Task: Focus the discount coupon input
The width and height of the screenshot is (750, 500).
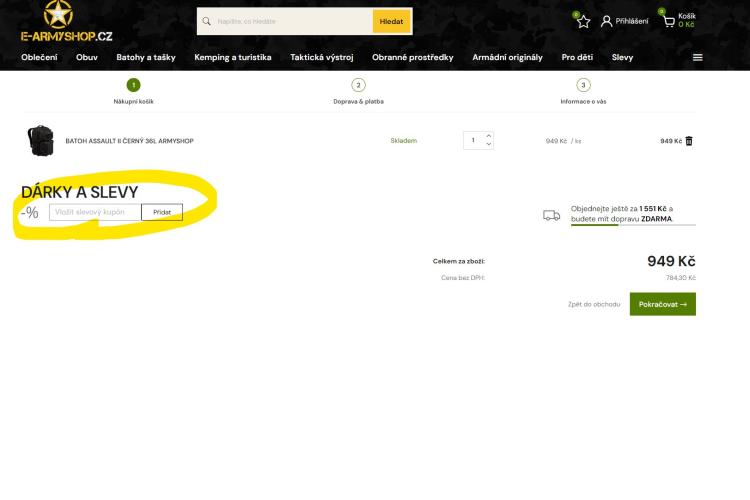Action: tap(95, 212)
